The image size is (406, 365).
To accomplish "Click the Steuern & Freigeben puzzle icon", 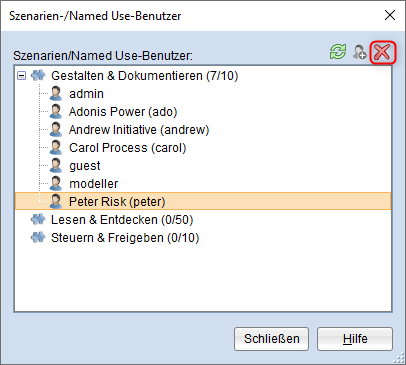I will 38,238.
